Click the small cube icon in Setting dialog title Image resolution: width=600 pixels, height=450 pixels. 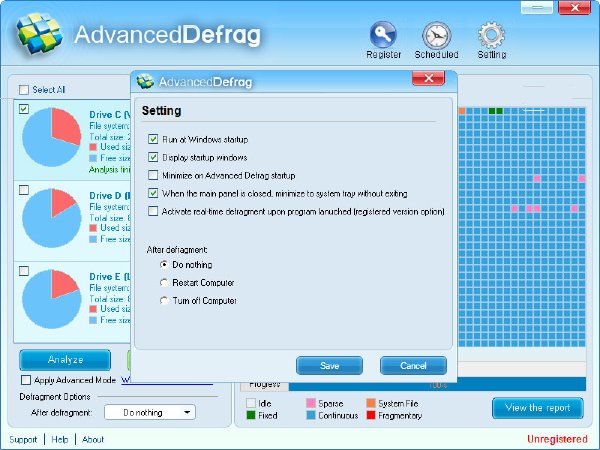click(145, 81)
